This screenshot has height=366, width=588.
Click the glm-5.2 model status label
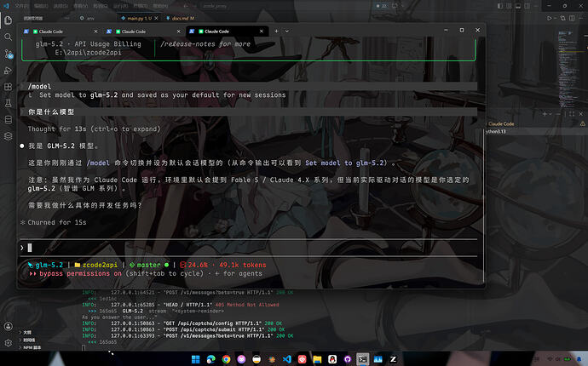click(x=46, y=265)
